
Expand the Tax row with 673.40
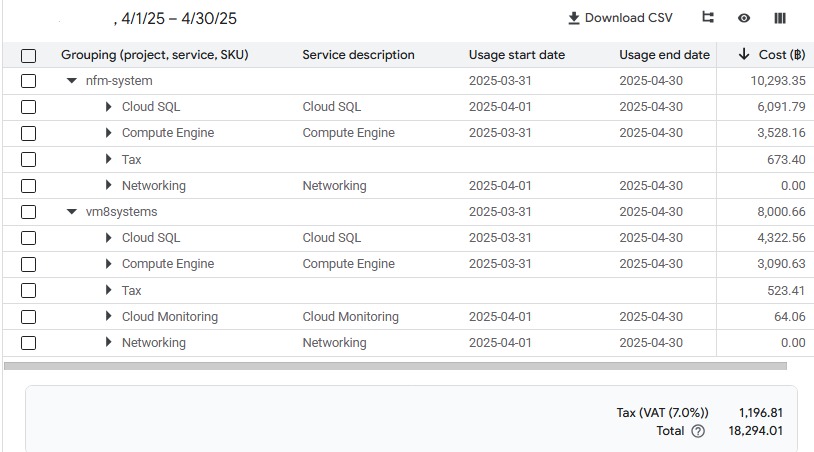tap(108, 159)
